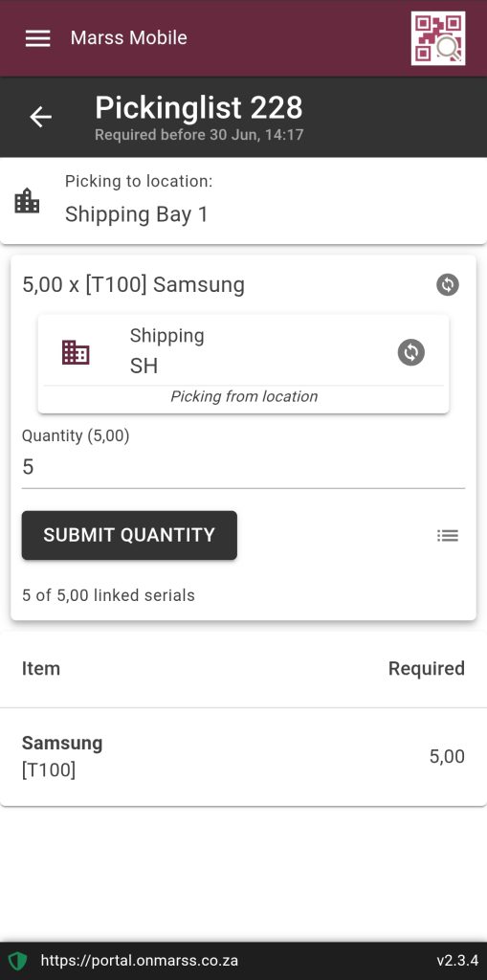Click the maroon Shipping location building icon
The image size is (487, 980).
click(76, 352)
